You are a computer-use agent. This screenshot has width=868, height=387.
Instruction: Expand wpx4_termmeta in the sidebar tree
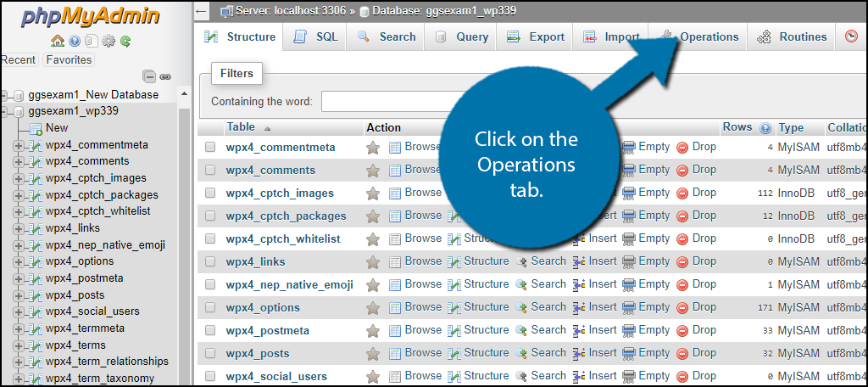coord(19,328)
